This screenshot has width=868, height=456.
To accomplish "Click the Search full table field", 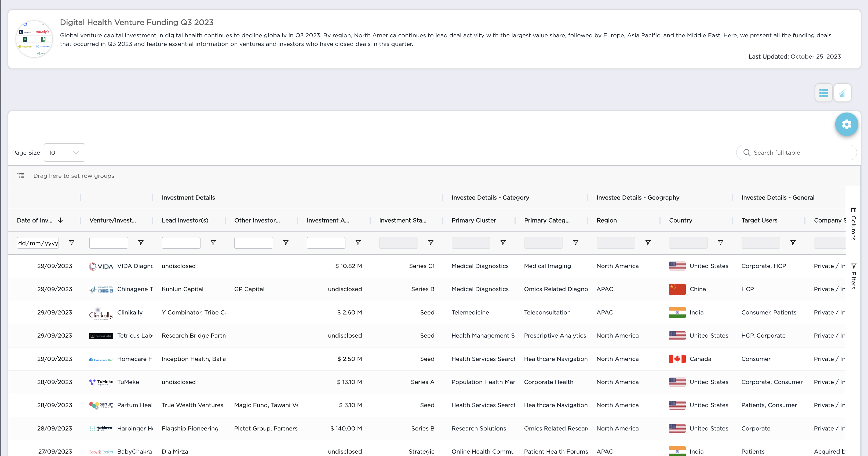I will pyautogui.click(x=797, y=153).
